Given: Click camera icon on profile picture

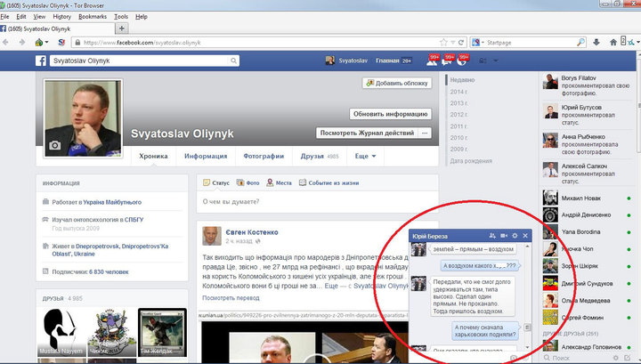Looking at the screenshot, I should [55, 145].
